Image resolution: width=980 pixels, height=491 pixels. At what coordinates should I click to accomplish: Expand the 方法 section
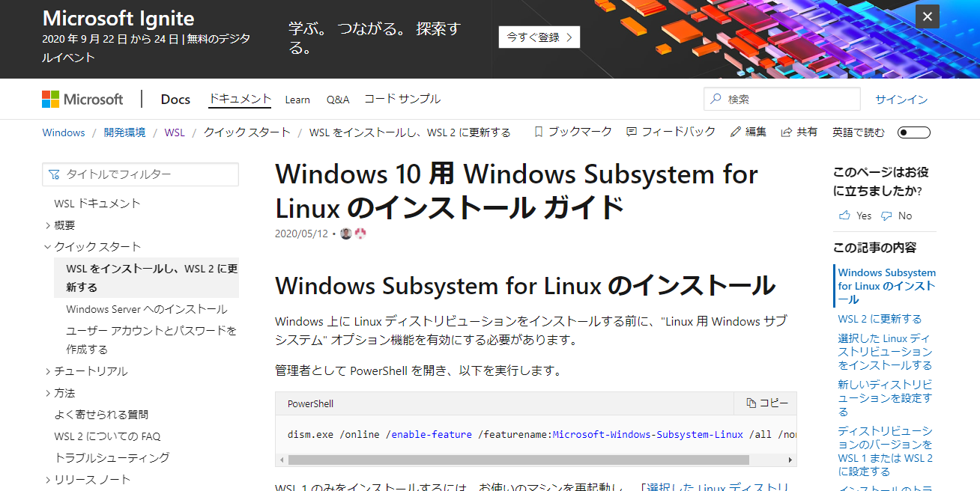[48, 393]
